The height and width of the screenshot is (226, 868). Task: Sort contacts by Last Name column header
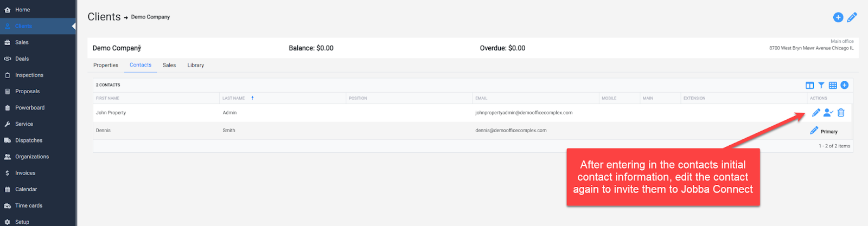coord(233,98)
